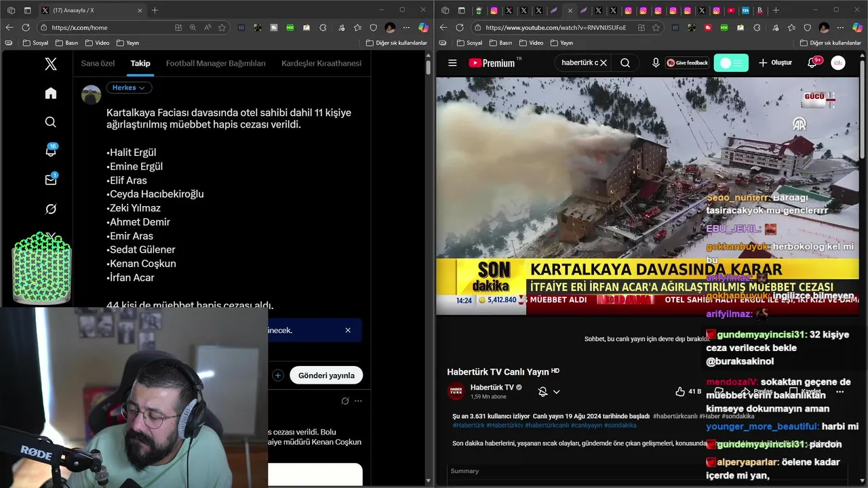This screenshot has height=488, width=868.
Task: Click Give feedback button on YouTube
Action: point(687,63)
